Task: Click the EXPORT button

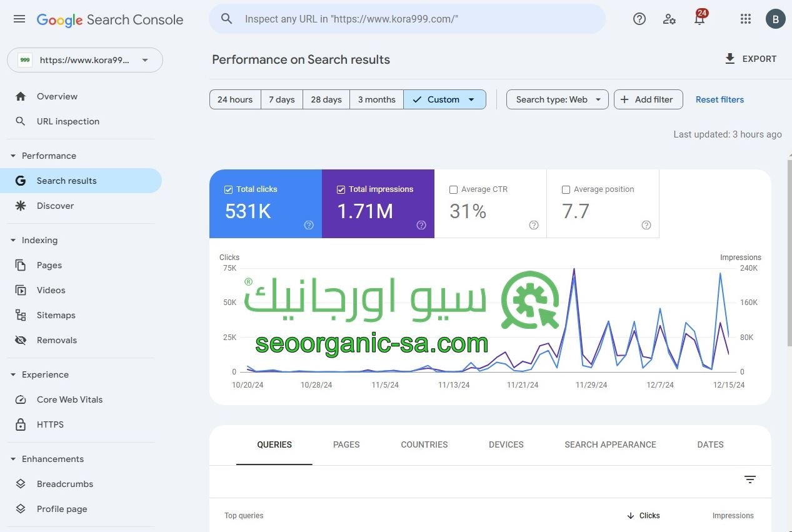Action: pos(751,59)
